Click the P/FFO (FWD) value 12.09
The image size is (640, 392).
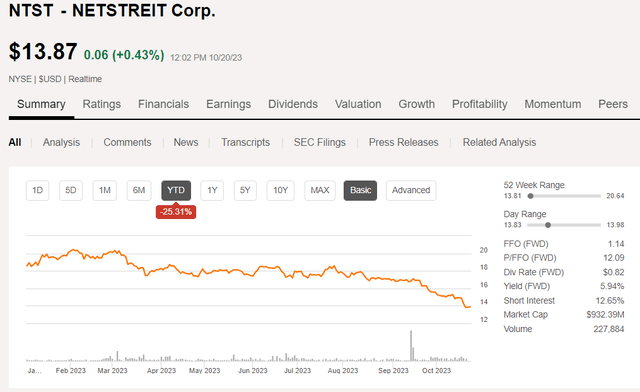(x=613, y=258)
